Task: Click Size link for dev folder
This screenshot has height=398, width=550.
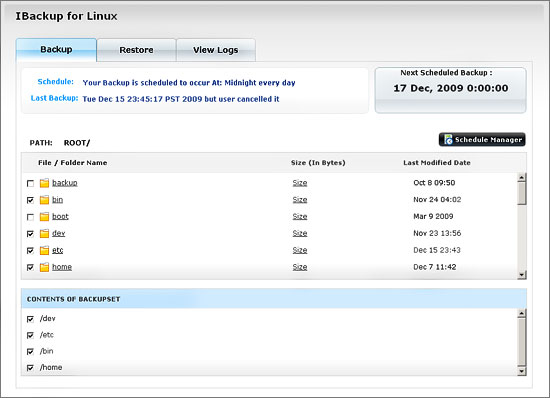Action: pos(300,233)
